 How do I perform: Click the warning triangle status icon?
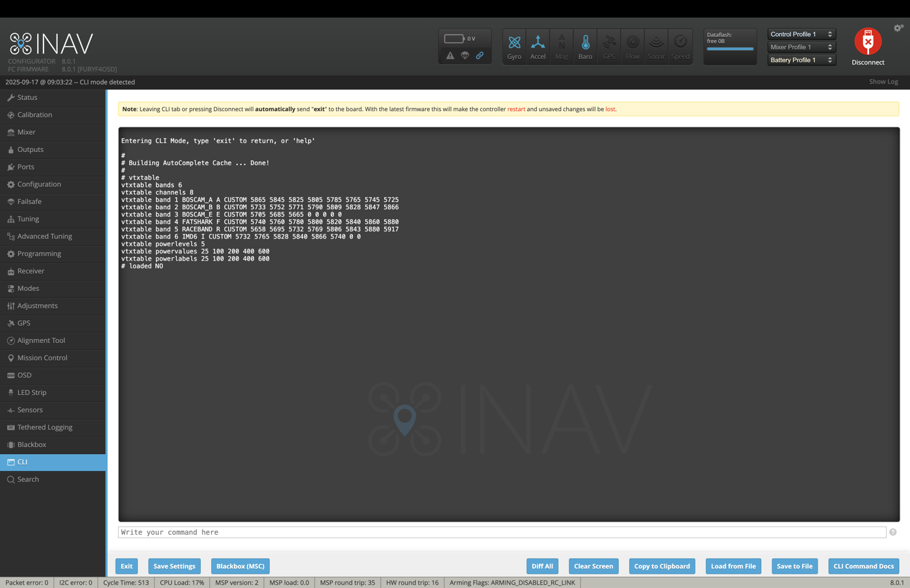(450, 56)
